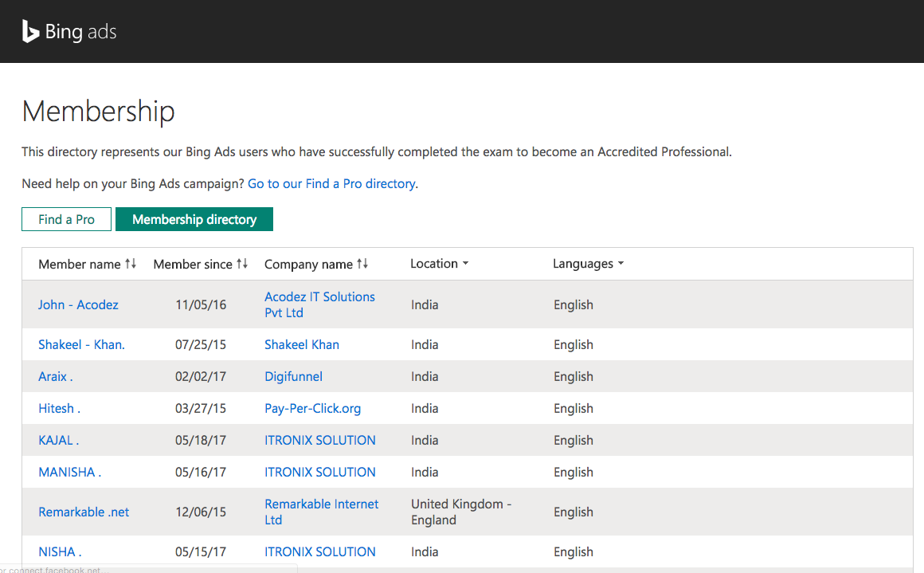Viewport: 924px width, 573px height.
Task: Open member MANISHA . profile
Action: click(69, 473)
